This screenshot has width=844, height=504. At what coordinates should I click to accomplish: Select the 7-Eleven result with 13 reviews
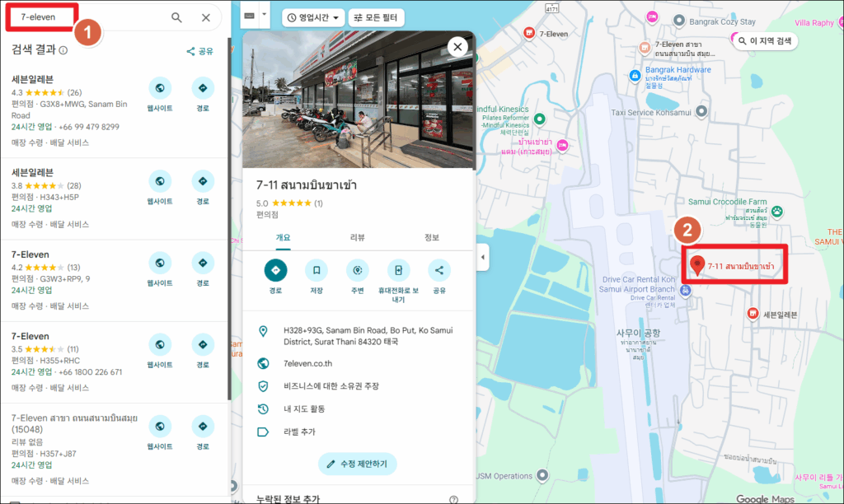click(x=113, y=280)
